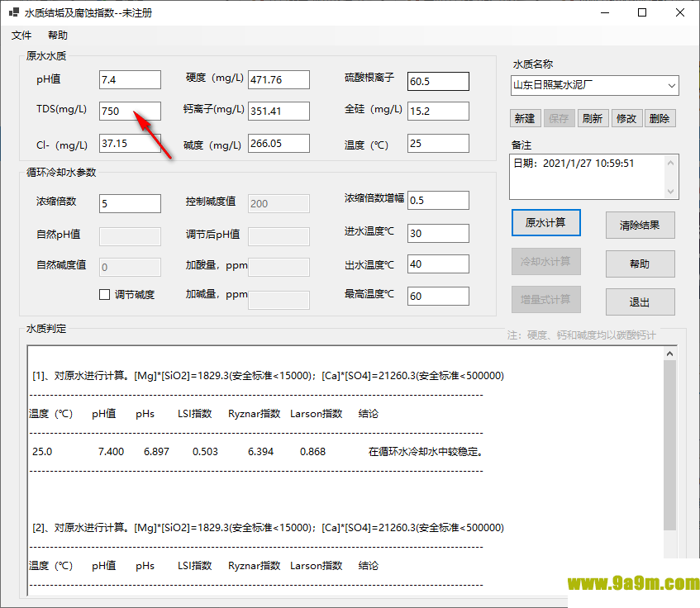
Task: Click the 硫酸根离子 input field
Action: coord(438,81)
